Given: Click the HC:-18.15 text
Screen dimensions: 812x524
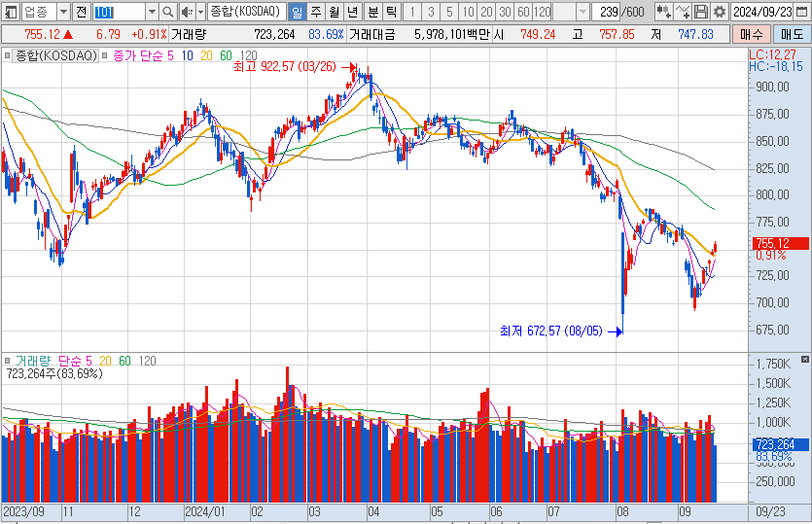Looking at the screenshot, I should pos(776,66).
